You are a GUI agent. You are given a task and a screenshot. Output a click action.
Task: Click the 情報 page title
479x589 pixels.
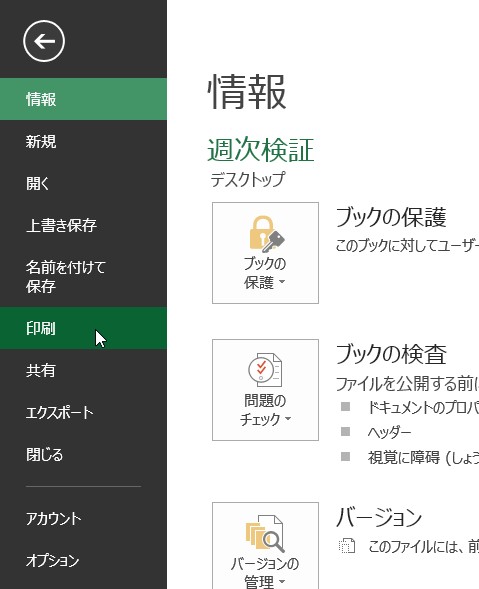tap(247, 92)
